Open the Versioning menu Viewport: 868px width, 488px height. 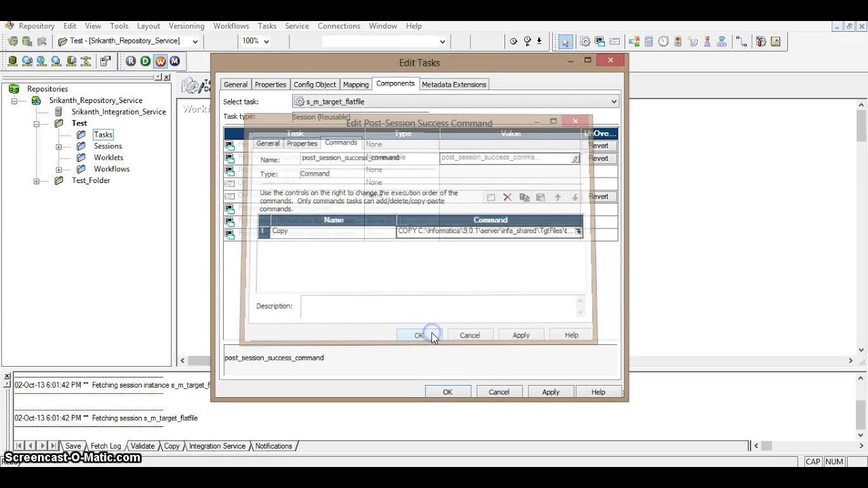[x=186, y=26]
